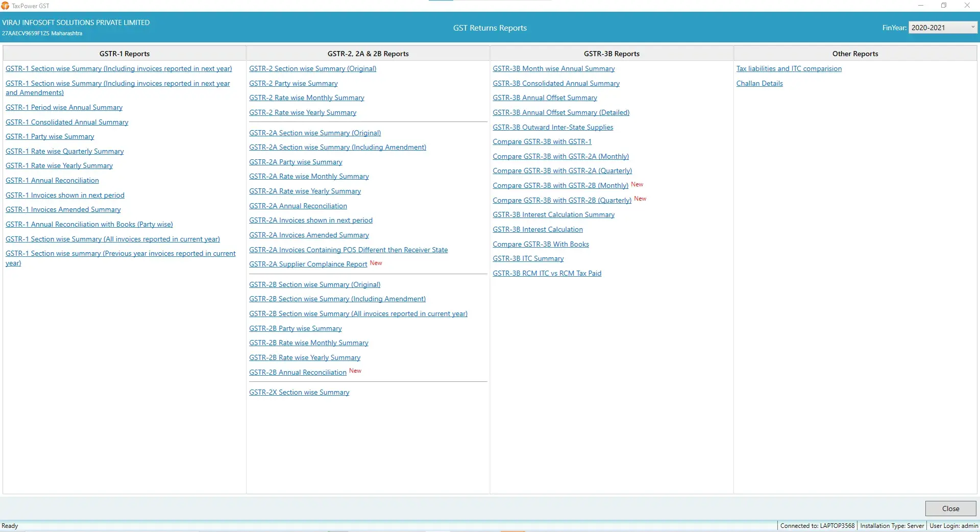The height and width of the screenshot is (532, 980).
Task: Open GSTR-1 Rate wise Quarterly Summary
Action: click(x=65, y=152)
